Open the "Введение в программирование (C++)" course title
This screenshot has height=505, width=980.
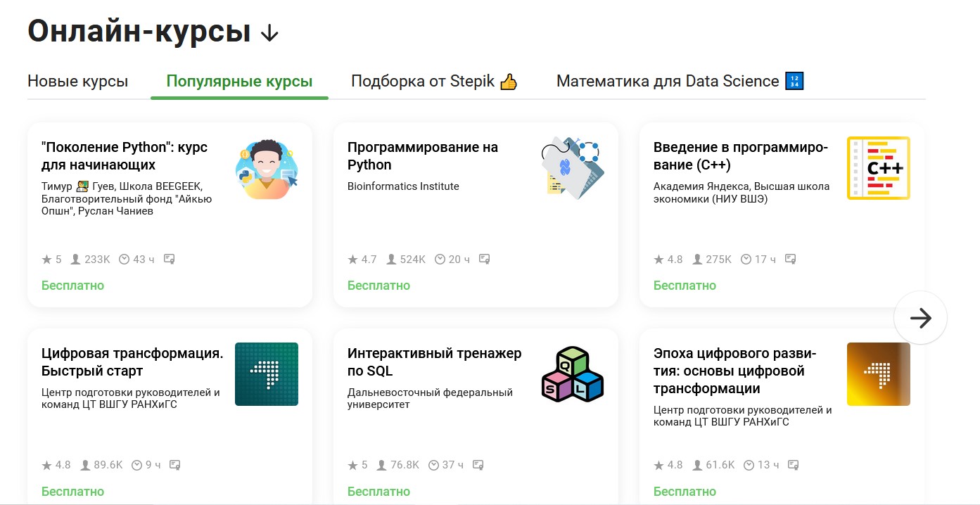click(x=740, y=155)
